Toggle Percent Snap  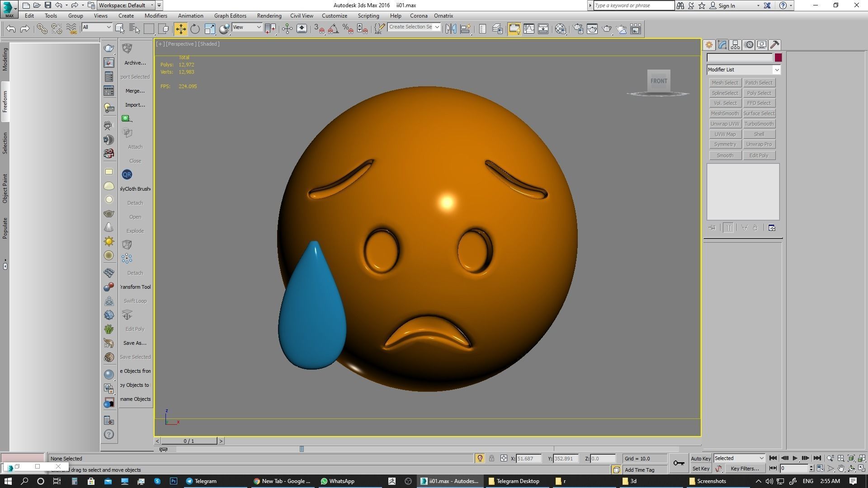[348, 29]
